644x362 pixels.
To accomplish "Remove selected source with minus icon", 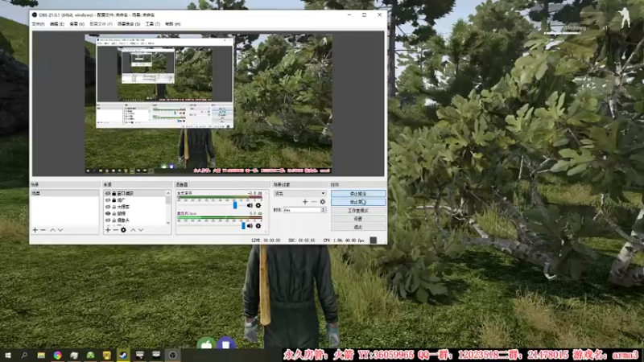I will tap(115, 230).
